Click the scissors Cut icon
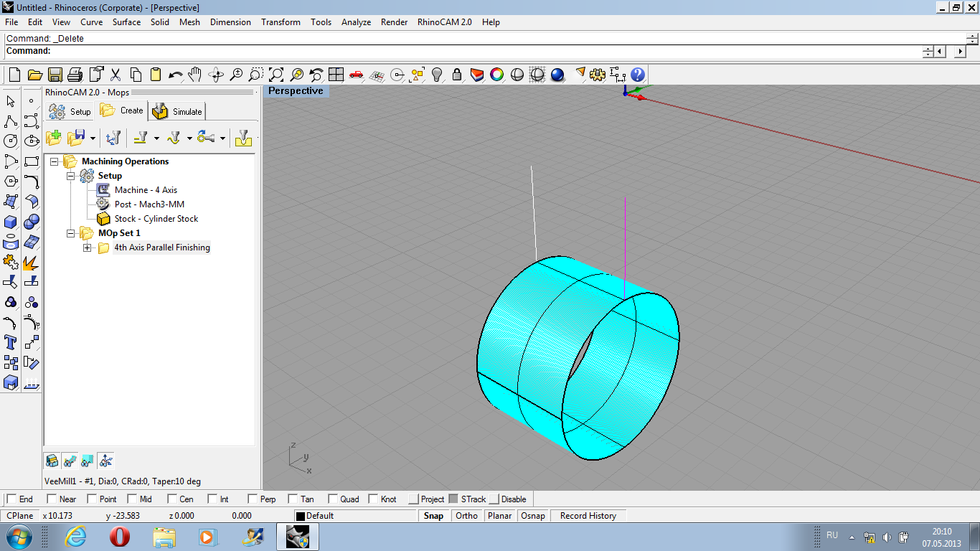Screen dimensions: 980x551 pyautogui.click(x=115, y=75)
